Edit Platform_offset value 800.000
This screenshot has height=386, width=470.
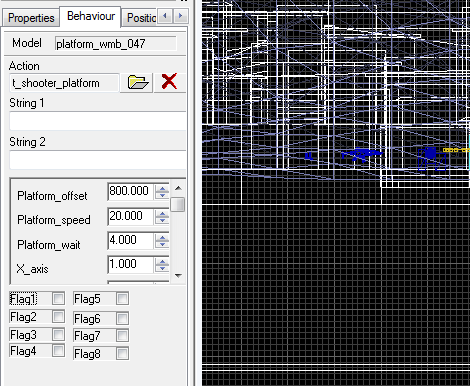(x=130, y=191)
